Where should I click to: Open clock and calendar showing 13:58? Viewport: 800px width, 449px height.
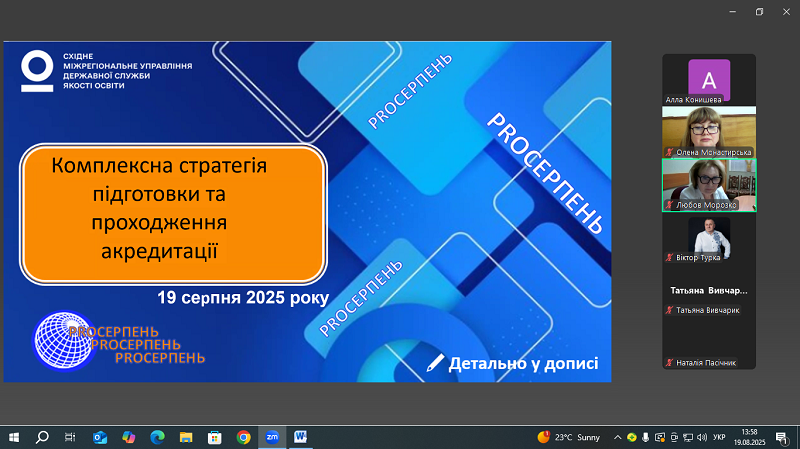coord(749,437)
